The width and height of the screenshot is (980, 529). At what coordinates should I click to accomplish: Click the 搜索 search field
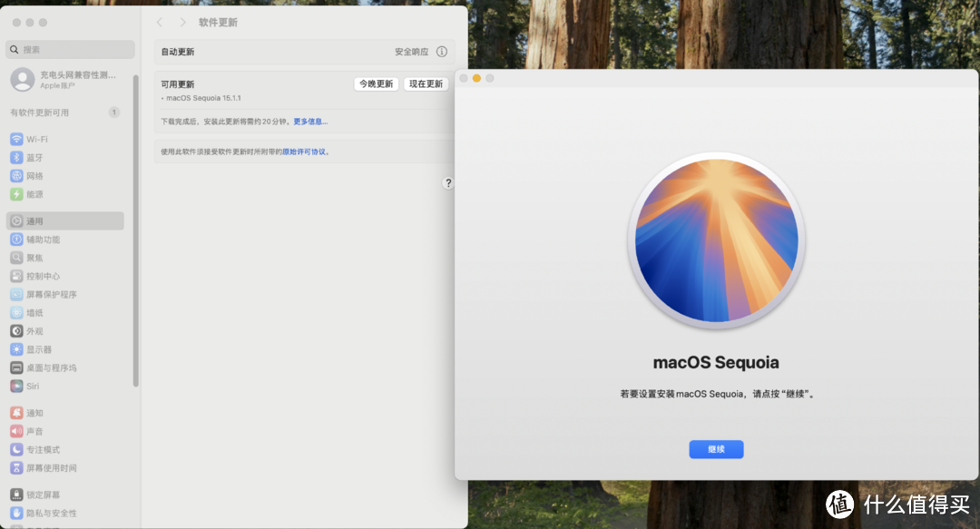[71, 49]
